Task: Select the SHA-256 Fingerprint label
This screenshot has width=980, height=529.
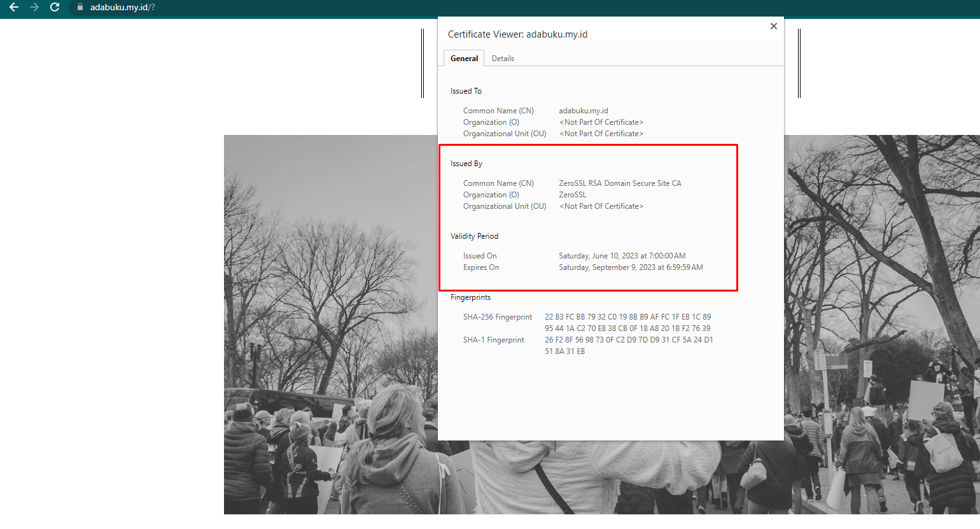Action: (498, 317)
